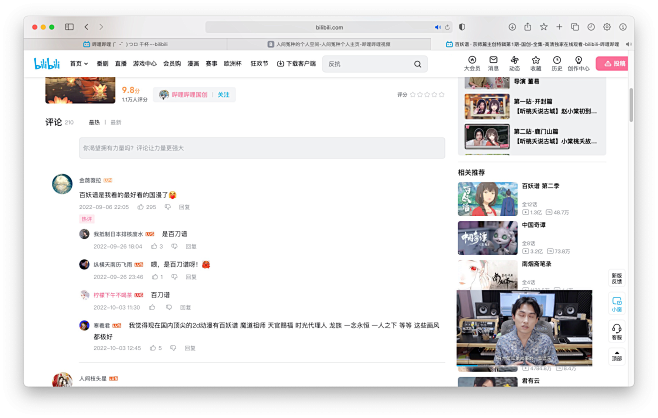Screen dimensions: 658x418
Task: Click the privacy shield icon
Action: pyautogui.click(x=462, y=27)
